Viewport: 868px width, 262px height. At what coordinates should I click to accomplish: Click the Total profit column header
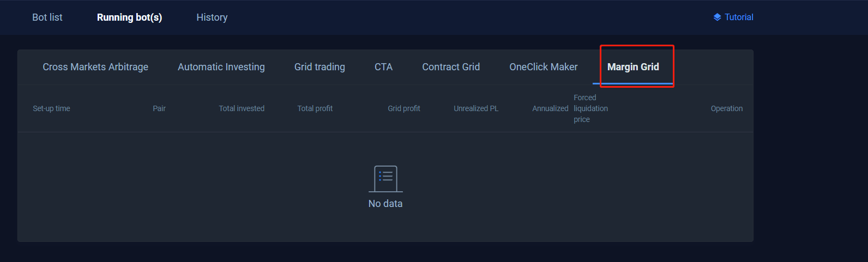tap(315, 108)
